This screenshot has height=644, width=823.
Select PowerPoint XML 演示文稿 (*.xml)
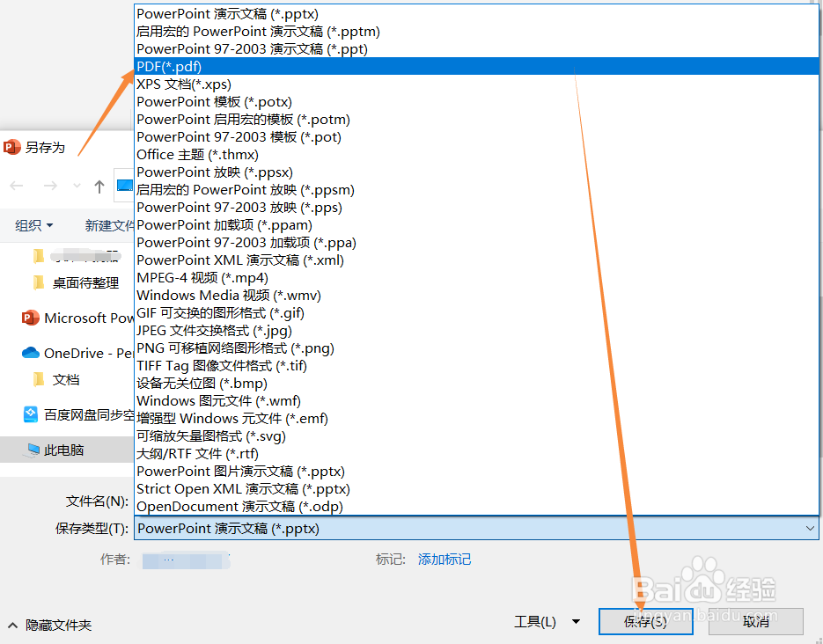[x=476, y=260]
